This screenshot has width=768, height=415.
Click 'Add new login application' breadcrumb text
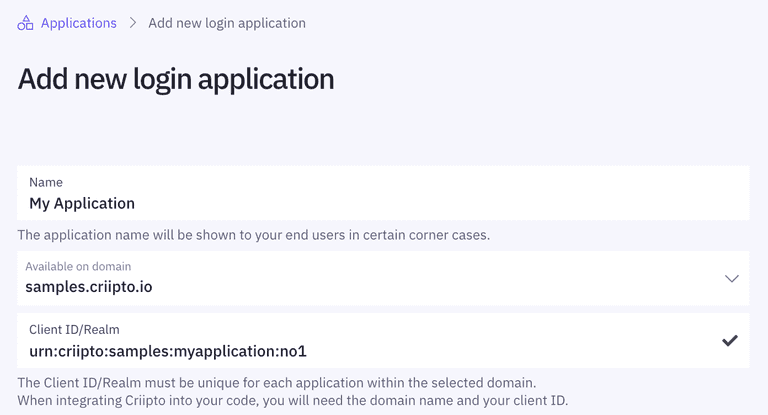point(227,23)
